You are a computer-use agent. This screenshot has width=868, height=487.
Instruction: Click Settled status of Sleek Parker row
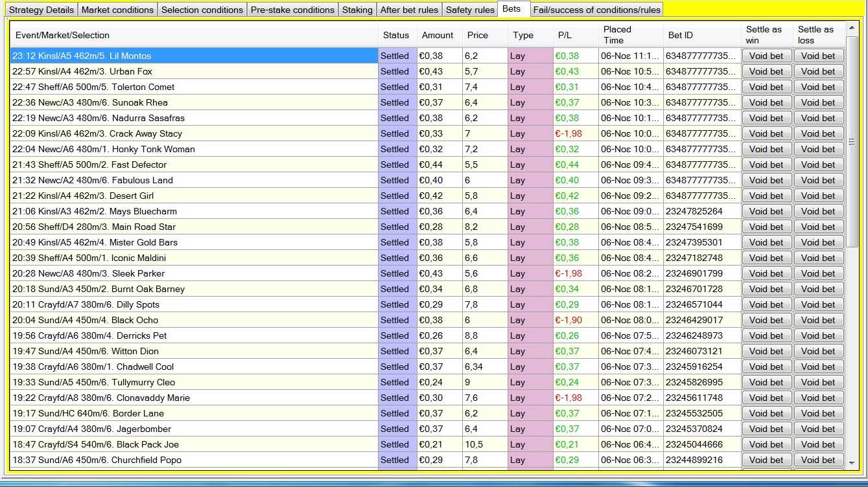397,273
